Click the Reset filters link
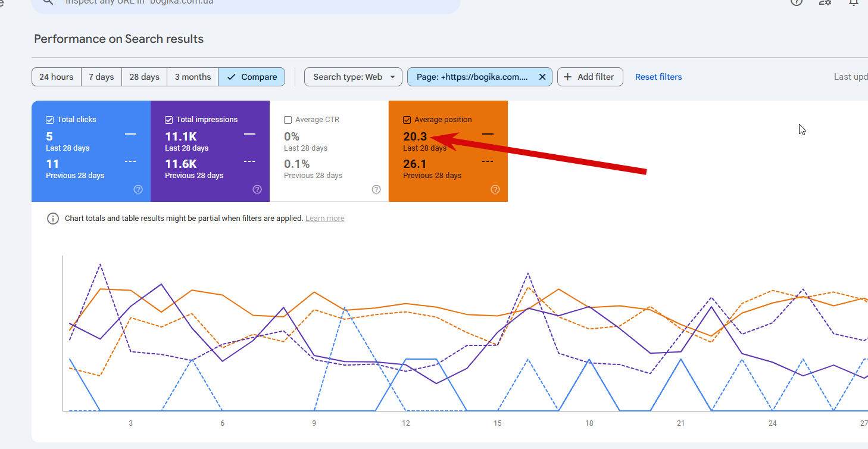Image resolution: width=868 pixels, height=449 pixels. click(x=658, y=77)
